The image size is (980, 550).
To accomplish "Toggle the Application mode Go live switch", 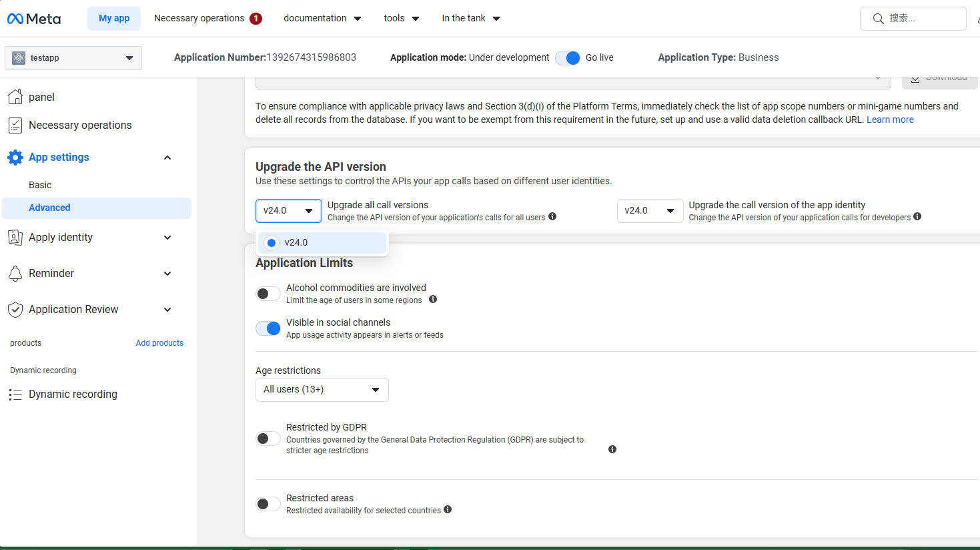I will click(568, 58).
